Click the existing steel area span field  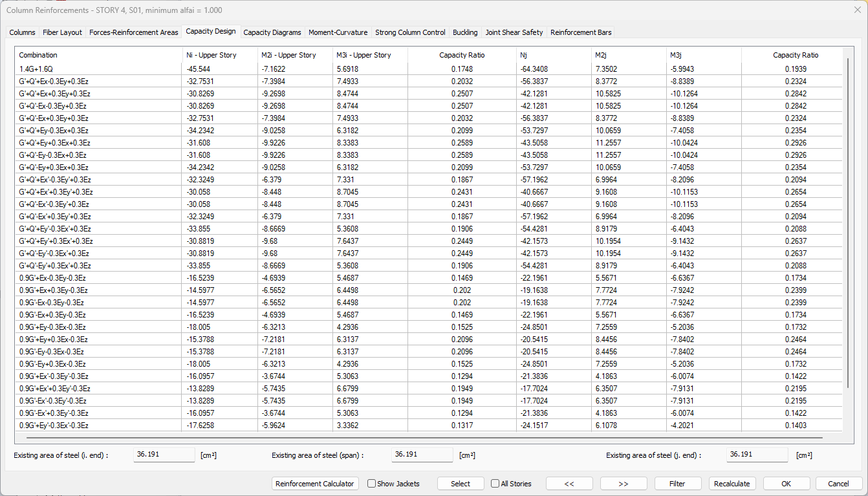click(422, 455)
